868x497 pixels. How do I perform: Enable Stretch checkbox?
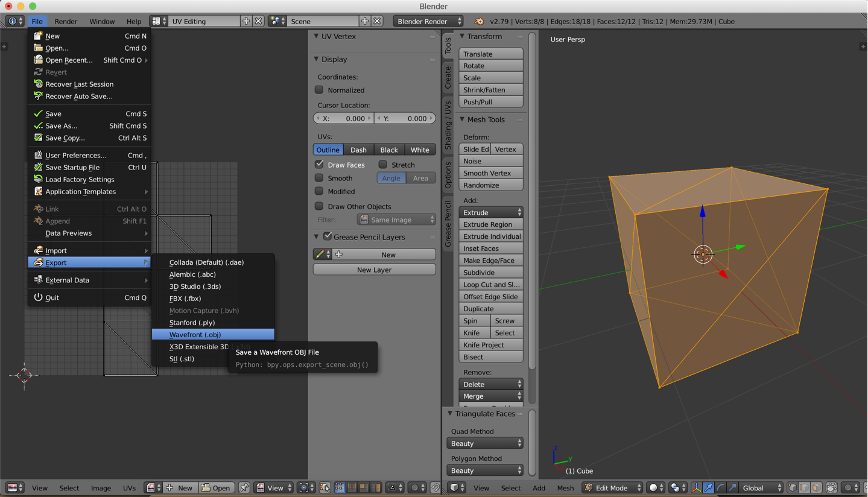[x=382, y=164]
